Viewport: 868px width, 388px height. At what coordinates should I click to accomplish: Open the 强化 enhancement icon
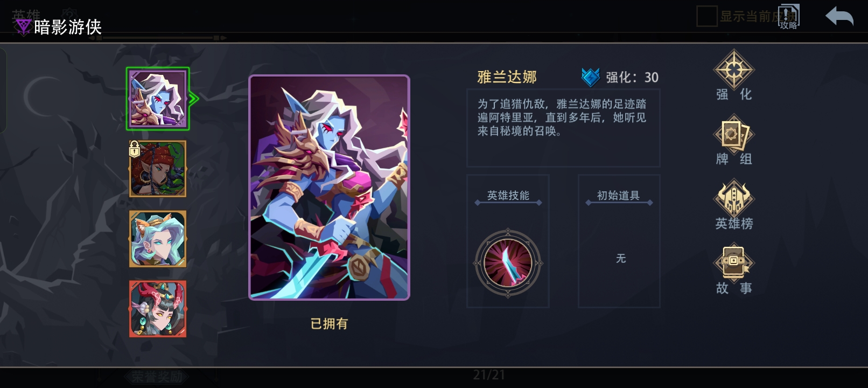[733, 70]
